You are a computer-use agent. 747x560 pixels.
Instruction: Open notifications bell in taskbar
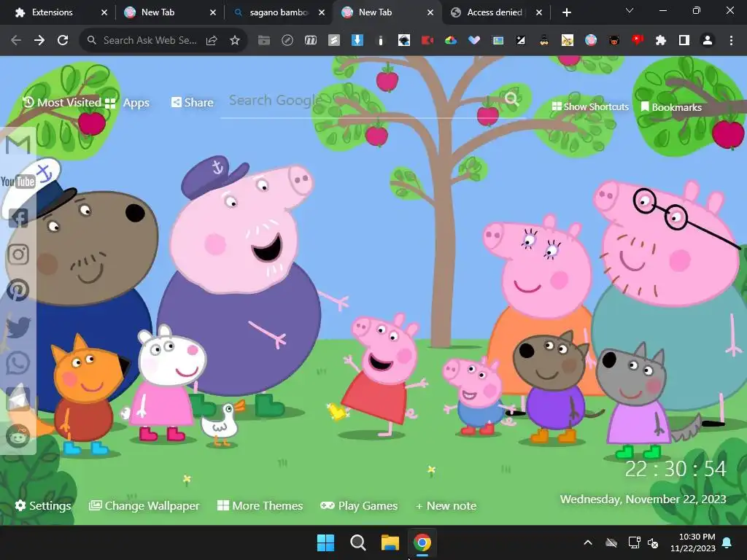click(727, 542)
